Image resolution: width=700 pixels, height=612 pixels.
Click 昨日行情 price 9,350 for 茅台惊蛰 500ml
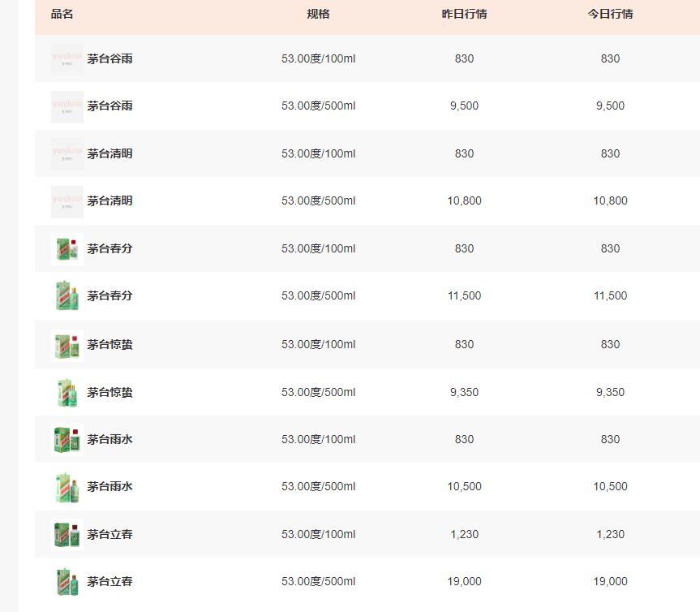pos(464,392)
